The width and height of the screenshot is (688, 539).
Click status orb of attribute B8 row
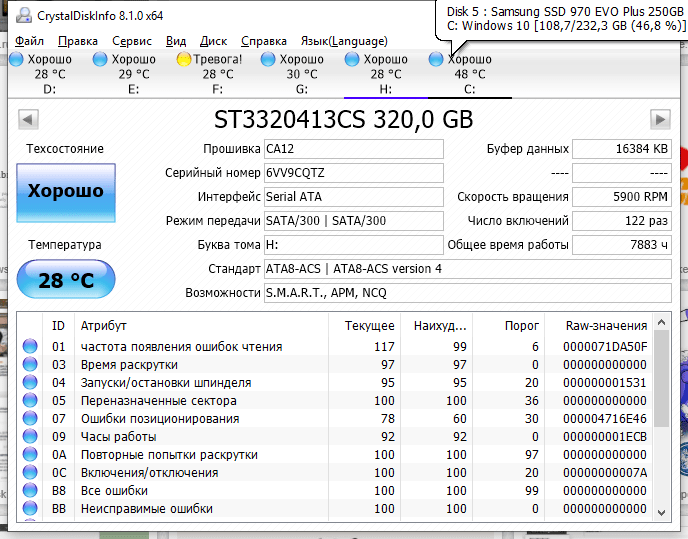pos(30,490)
